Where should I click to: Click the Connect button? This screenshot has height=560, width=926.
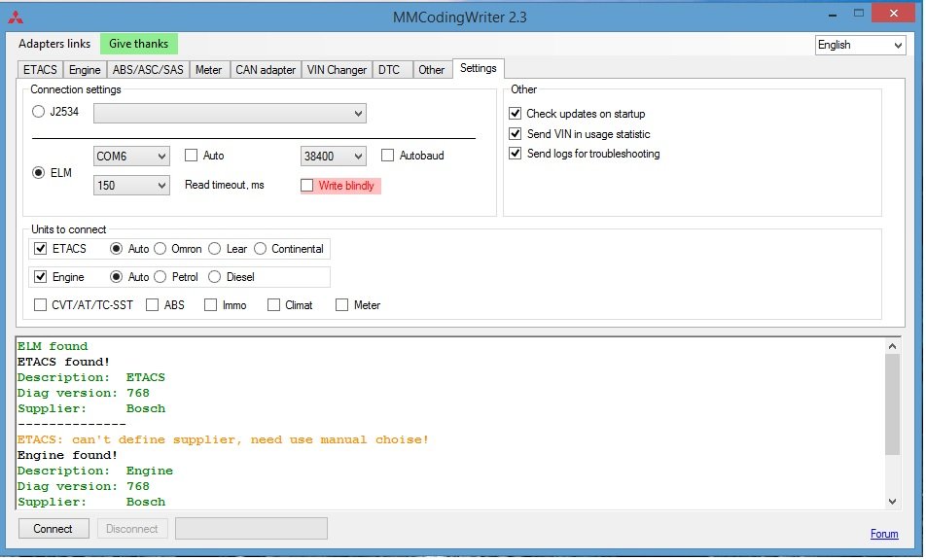53,529
